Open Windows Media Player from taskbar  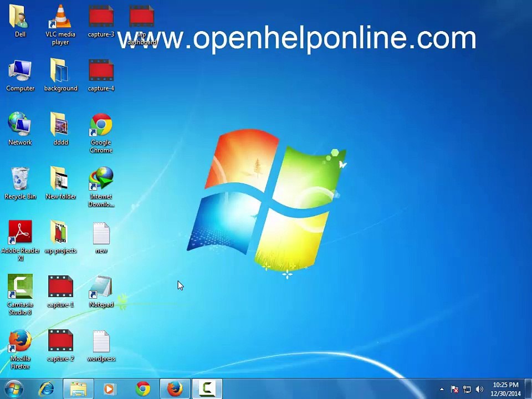pyautogui.click(x=109, y=389)
